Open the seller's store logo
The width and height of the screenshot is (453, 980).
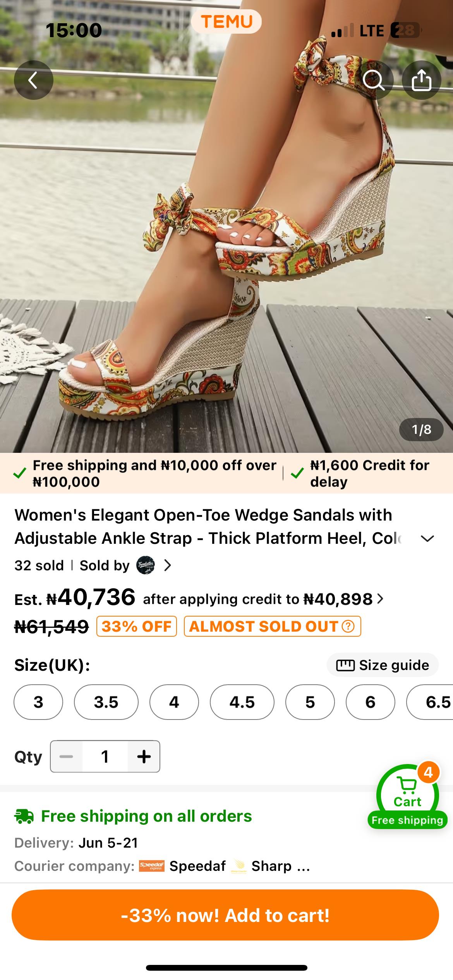pyautogui.click(x=146, y=565)
